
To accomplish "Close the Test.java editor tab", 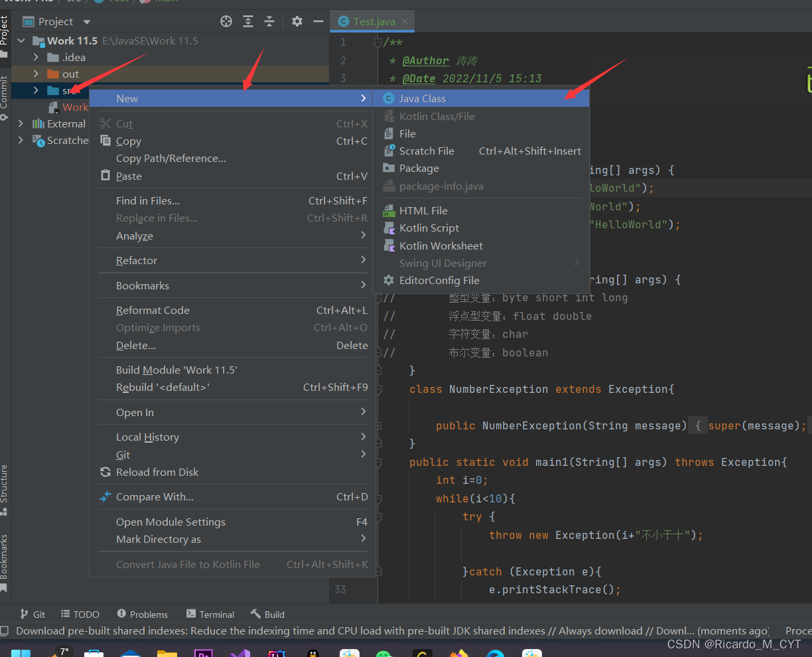I will (405, 21).
